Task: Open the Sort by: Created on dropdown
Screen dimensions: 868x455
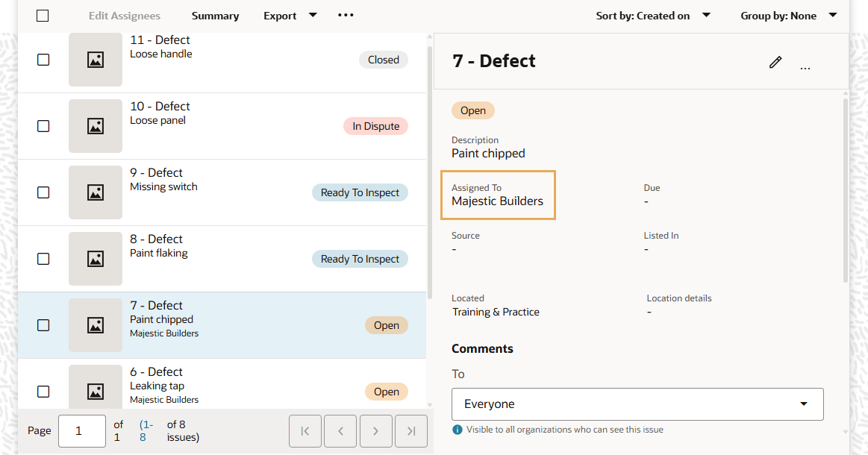Action: pos(653,16)
